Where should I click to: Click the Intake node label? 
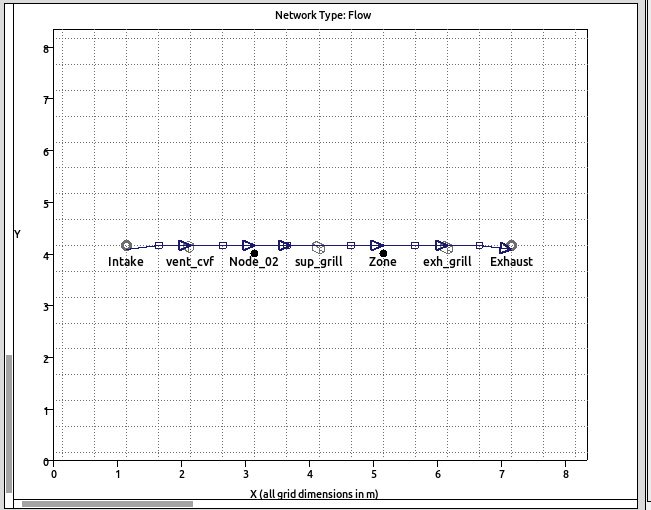click(126, 262)
